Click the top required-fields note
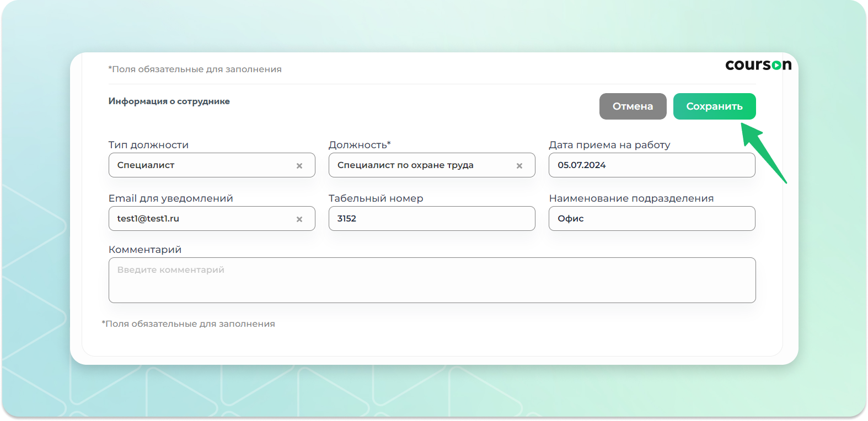 pyautogui.click(x=195, y=69)
